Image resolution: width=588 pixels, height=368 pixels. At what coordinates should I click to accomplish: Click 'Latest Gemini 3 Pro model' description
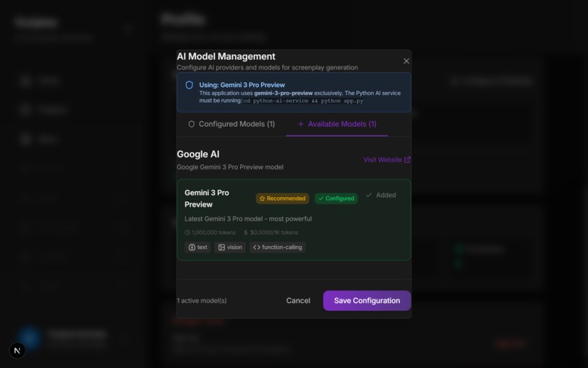point(248,218)
